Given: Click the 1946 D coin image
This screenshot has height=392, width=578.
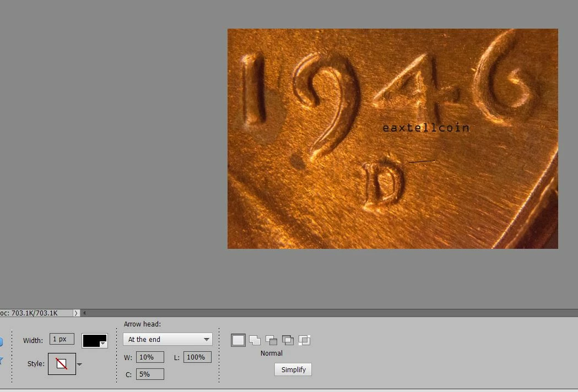Looking at the screenshot, I should (x=392, y=139).
